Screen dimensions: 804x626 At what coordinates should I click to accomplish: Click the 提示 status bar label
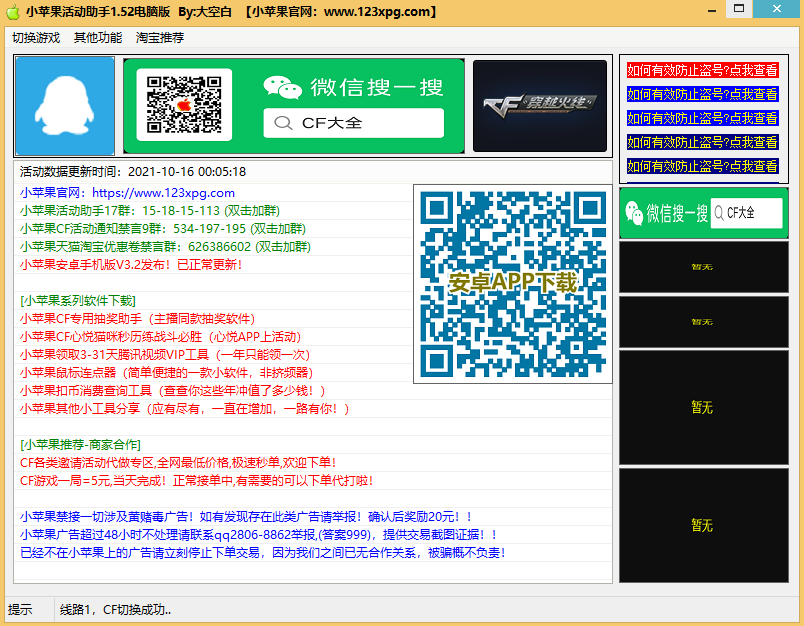coord(20,610)
